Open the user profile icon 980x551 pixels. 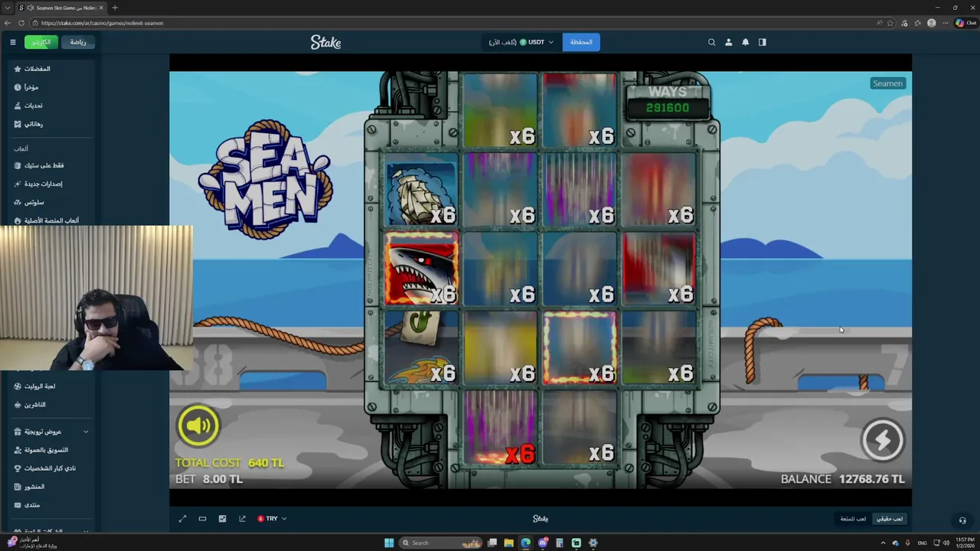click(728, 42)
